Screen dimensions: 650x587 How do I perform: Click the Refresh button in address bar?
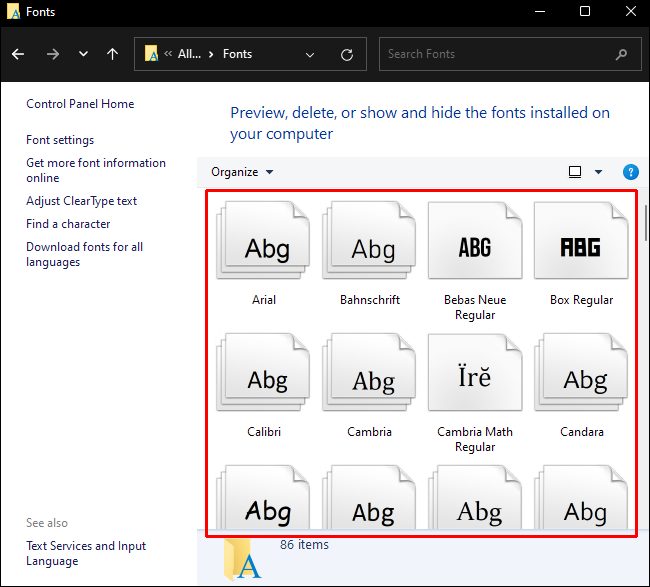coord(347,54)
